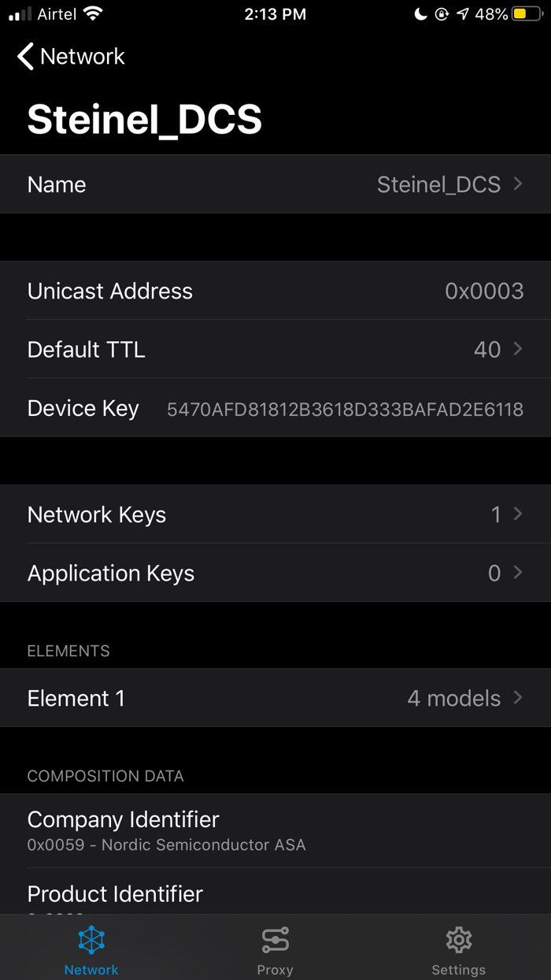Select the Proxy tab label
Image resolution: width=551 pixels, height=980 pixels.
coord(275,970)
